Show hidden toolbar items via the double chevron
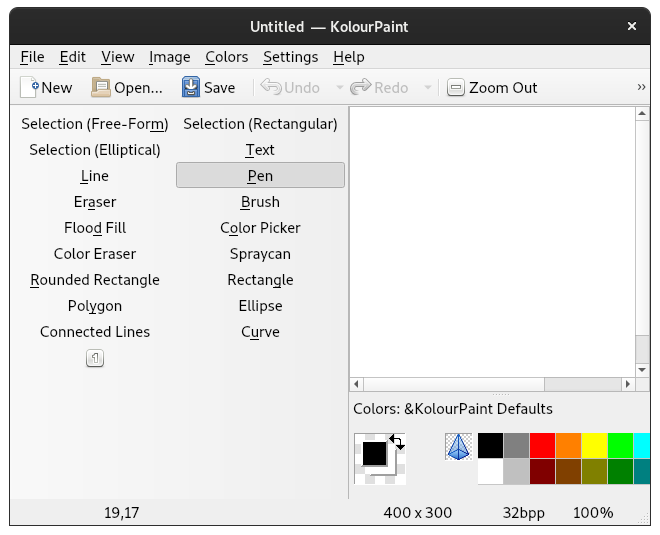This screenshot has height=535, width=660. coord(641,87)
